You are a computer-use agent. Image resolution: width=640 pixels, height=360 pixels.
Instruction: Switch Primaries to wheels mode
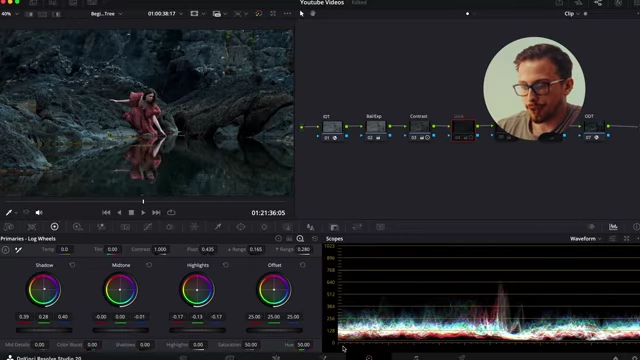[278, 238]
